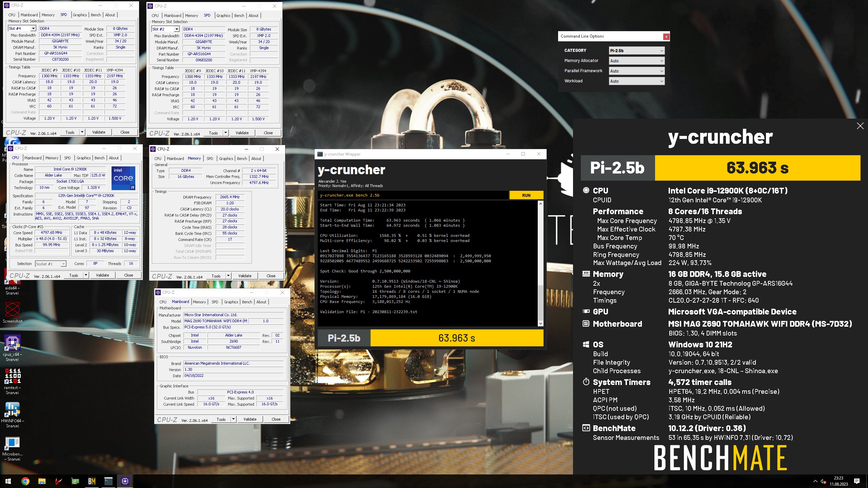The height and width of the screenshot is (488, 868).
Task: Switch to the console window taskbar icon
Action: click(x=108, y=481)
